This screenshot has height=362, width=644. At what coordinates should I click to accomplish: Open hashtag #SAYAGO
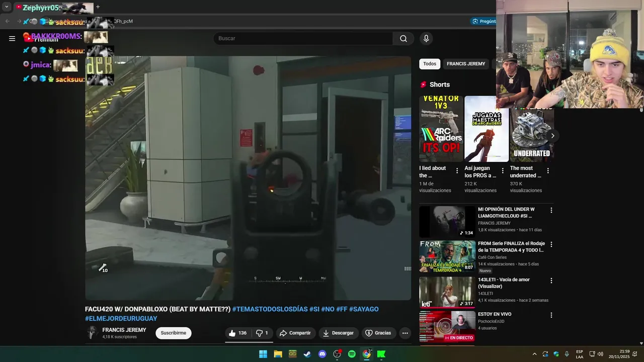(364, 309)
